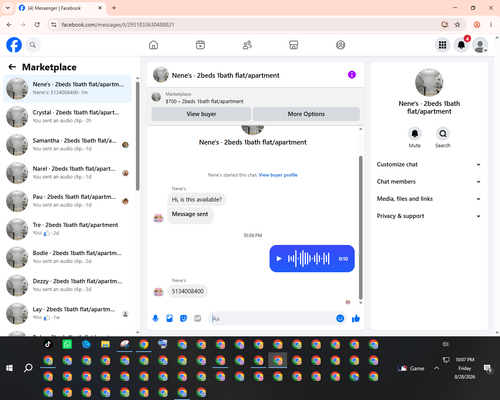Open notifications bell with red badge
The height and width of the screenshot is (400, 500).
[461, 45]
